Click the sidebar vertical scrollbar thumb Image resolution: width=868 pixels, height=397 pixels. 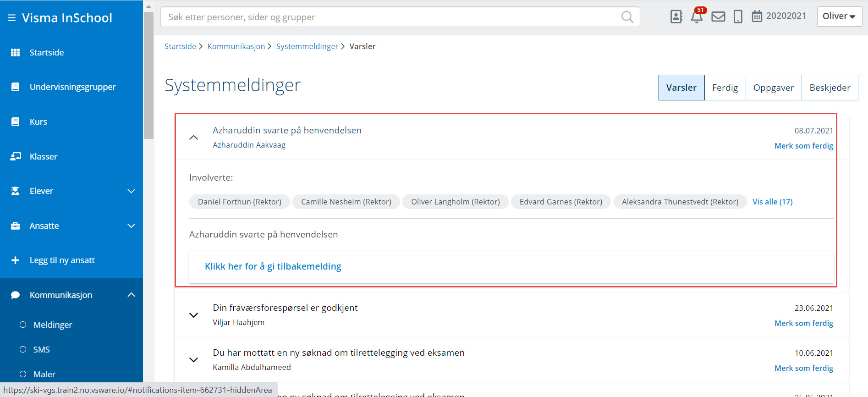[148, 75]
